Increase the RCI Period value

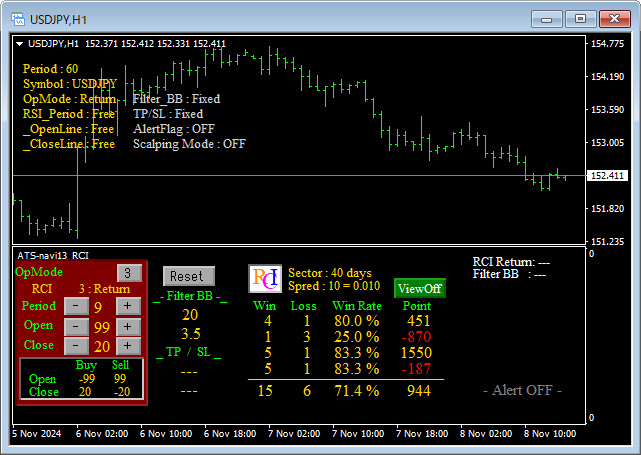[128, 306]
